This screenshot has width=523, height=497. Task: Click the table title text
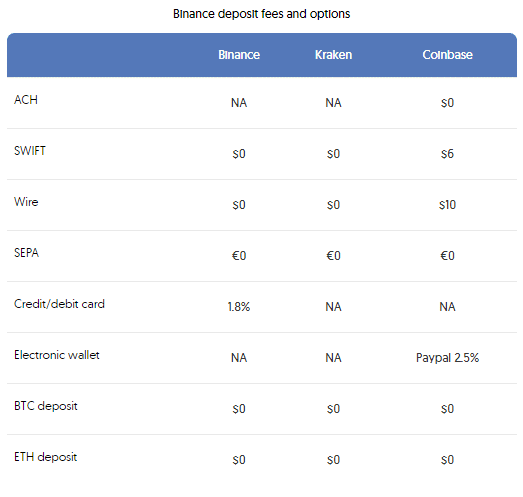pyautogui.click(x=262, y=14)
